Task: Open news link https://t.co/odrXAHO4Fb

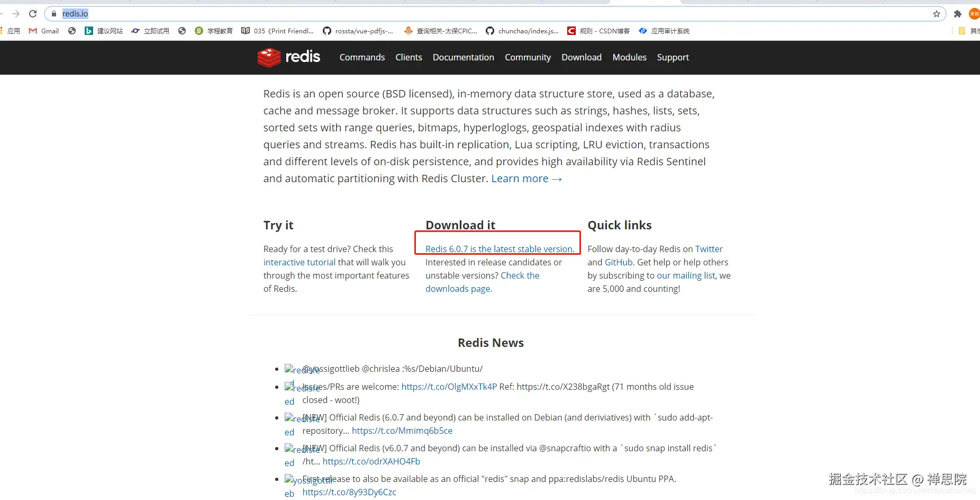Action: coord(371,461)
